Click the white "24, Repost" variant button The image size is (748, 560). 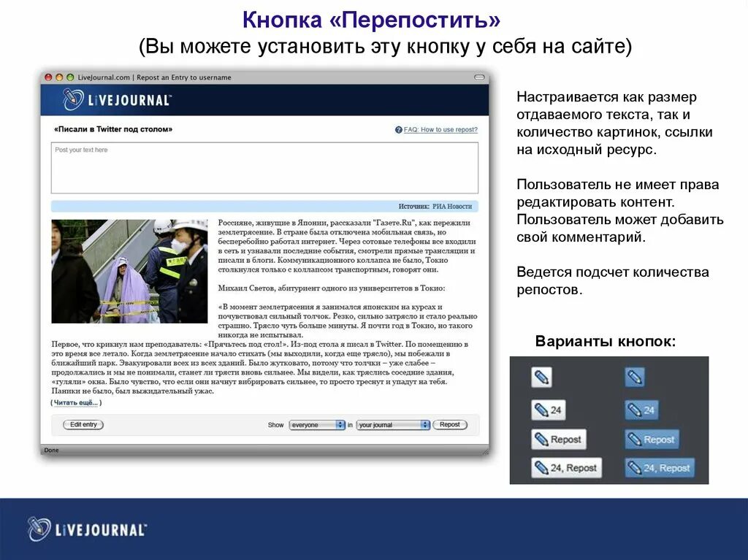(566, 468)
